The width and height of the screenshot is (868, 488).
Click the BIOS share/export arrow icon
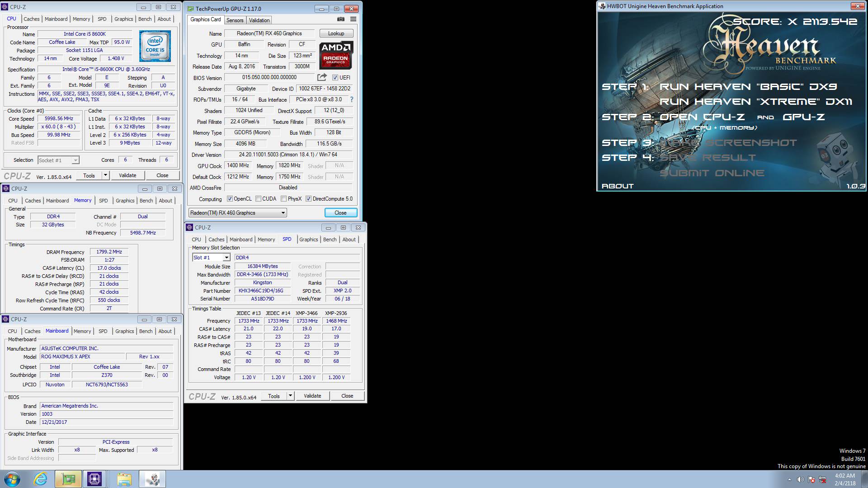pos(322,77)
